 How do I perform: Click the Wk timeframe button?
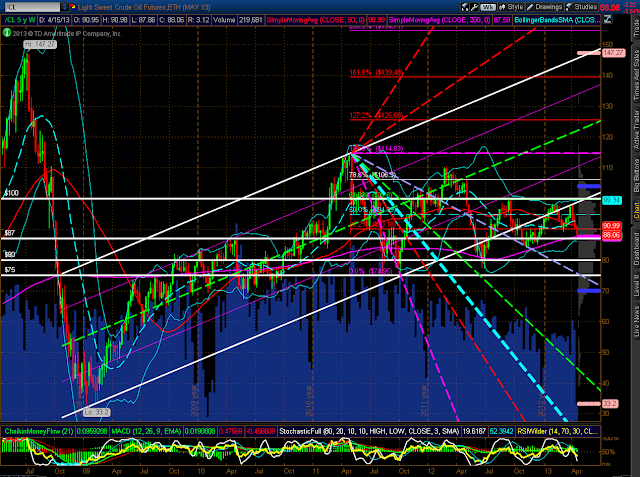(x=487, y=7)
